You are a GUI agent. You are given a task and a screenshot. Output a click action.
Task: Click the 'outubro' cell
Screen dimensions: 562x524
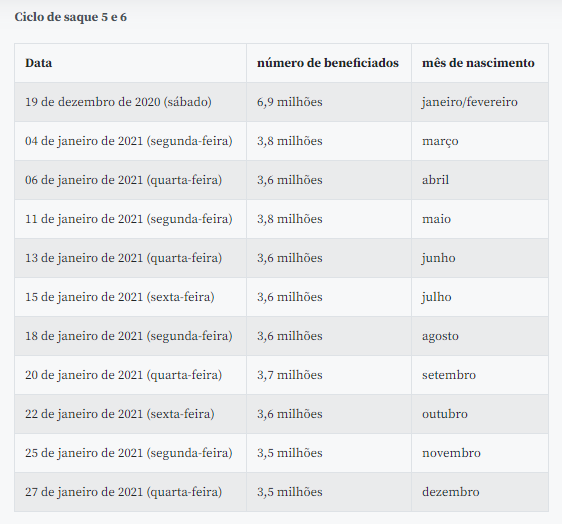[x=480, y=414]
